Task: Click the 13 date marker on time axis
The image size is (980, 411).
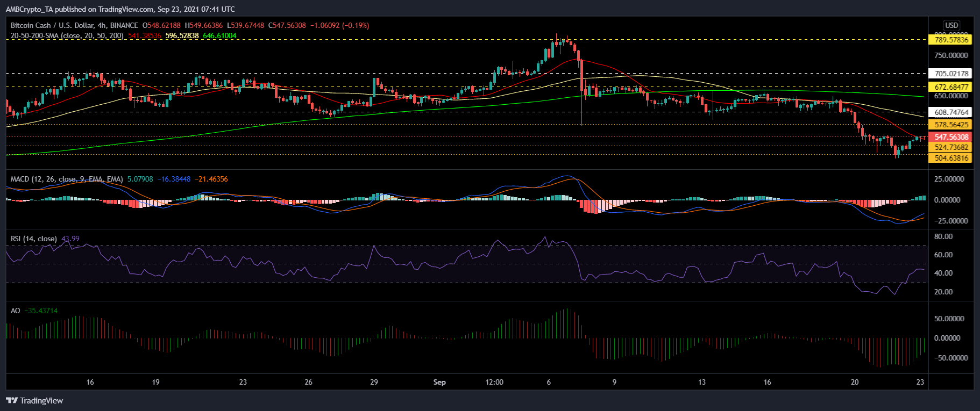Action: point(702,382)
